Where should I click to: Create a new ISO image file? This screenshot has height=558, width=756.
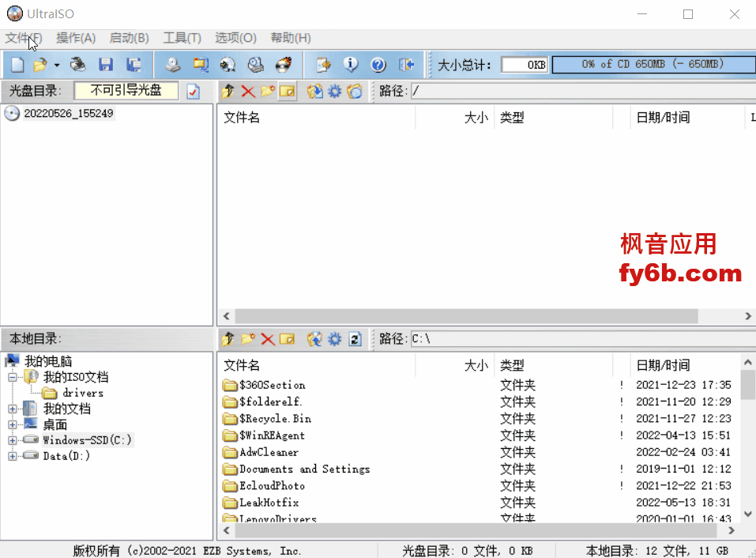pyautogui.click(x=17, y=65)
